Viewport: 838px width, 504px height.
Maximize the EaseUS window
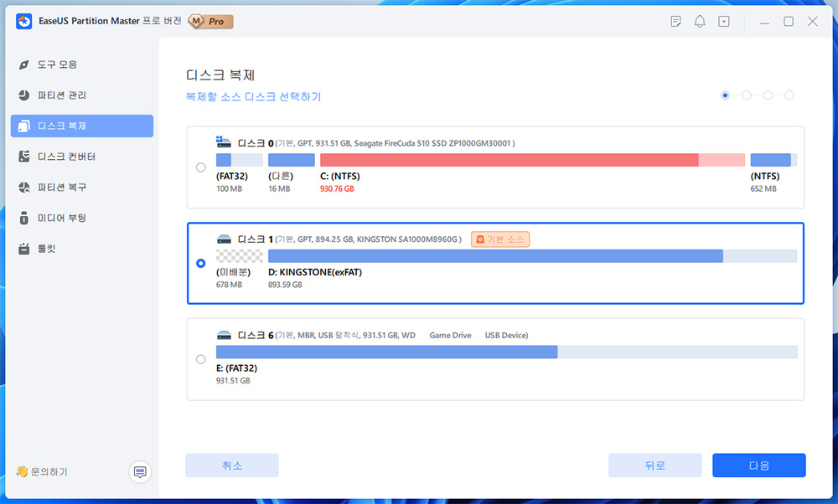pyautogui.click(x=789, y=22)
